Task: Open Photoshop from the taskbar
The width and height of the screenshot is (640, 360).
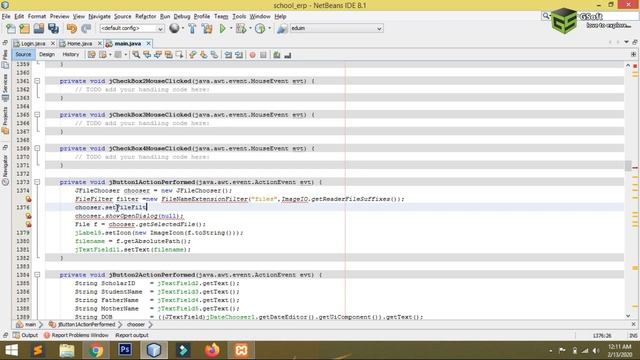Action: pyautogui.click(x=125, y=350)
